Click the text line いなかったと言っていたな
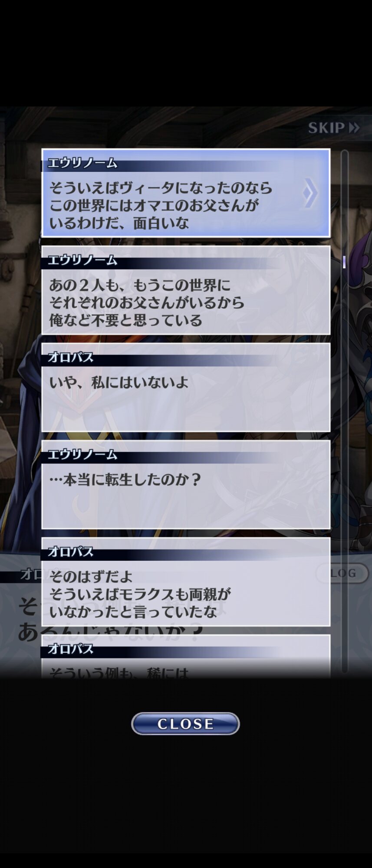Image resolution: width=372 pixels, height=868 pixels. point(133,612)
